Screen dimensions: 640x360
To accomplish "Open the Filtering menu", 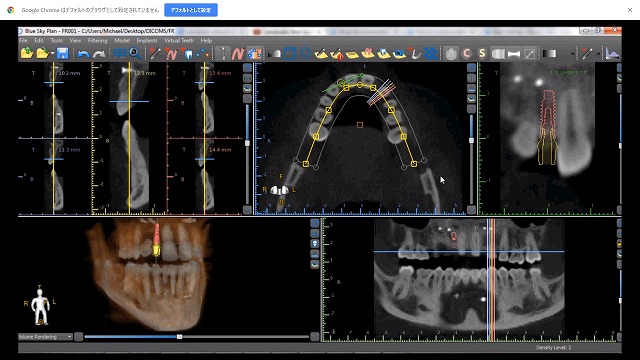I will tap(98, 40).
